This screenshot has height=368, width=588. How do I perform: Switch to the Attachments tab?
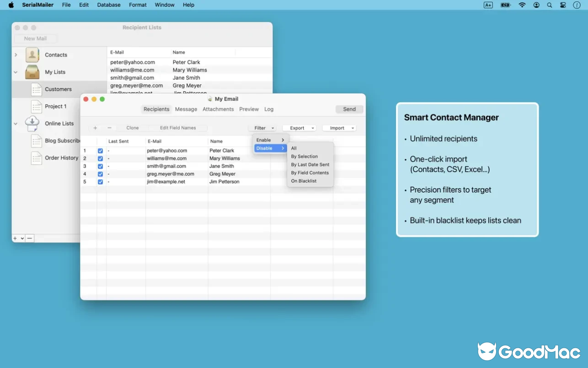pyautogui.click(x=218, y=109)
